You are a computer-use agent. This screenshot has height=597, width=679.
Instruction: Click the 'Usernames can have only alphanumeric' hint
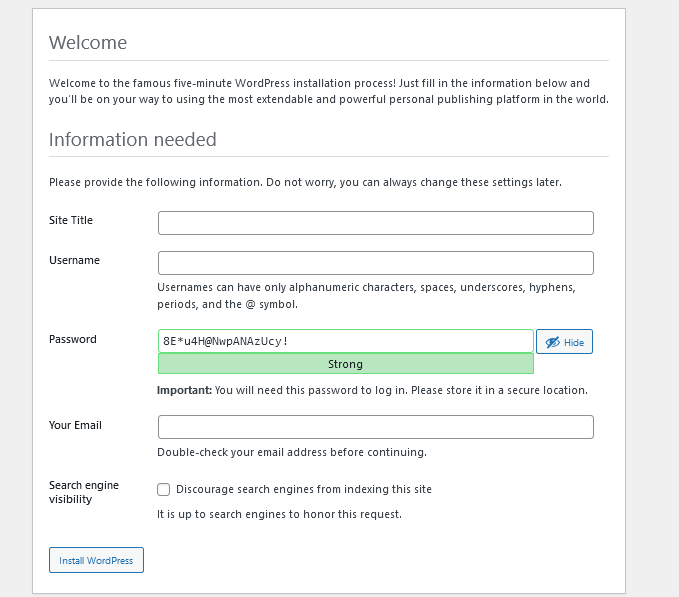tap(366, 296)
